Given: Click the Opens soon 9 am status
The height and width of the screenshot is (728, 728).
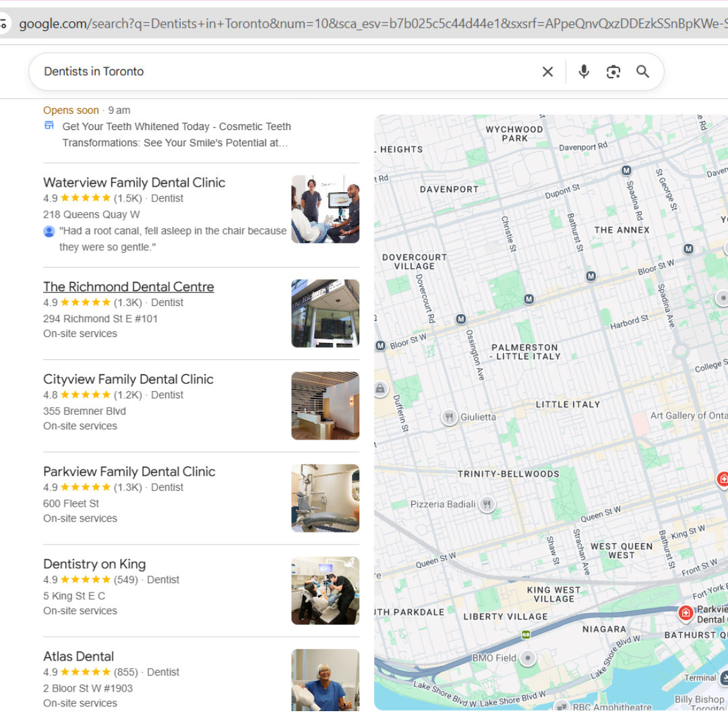Looking at the screenshot, I should pyautogui.click(x=87, y=111).
